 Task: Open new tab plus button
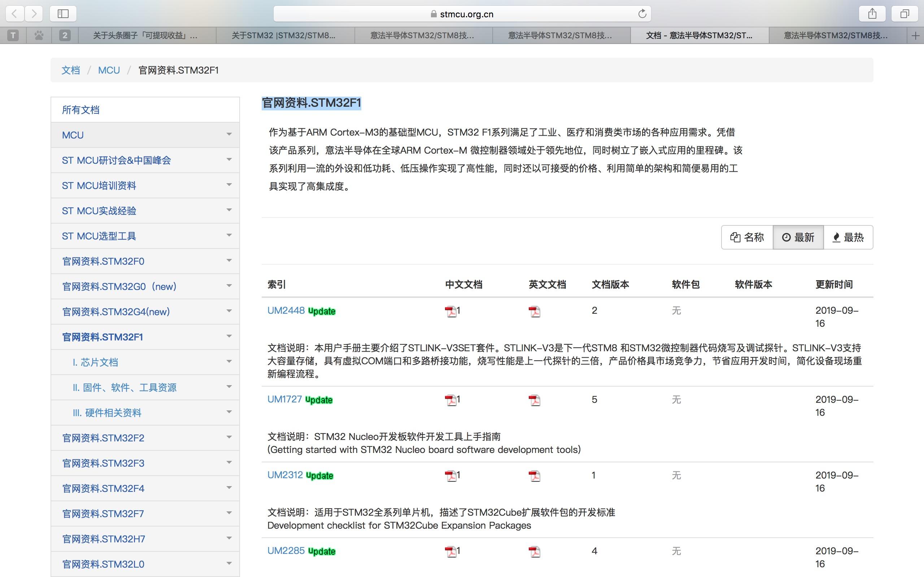point(915,36)
